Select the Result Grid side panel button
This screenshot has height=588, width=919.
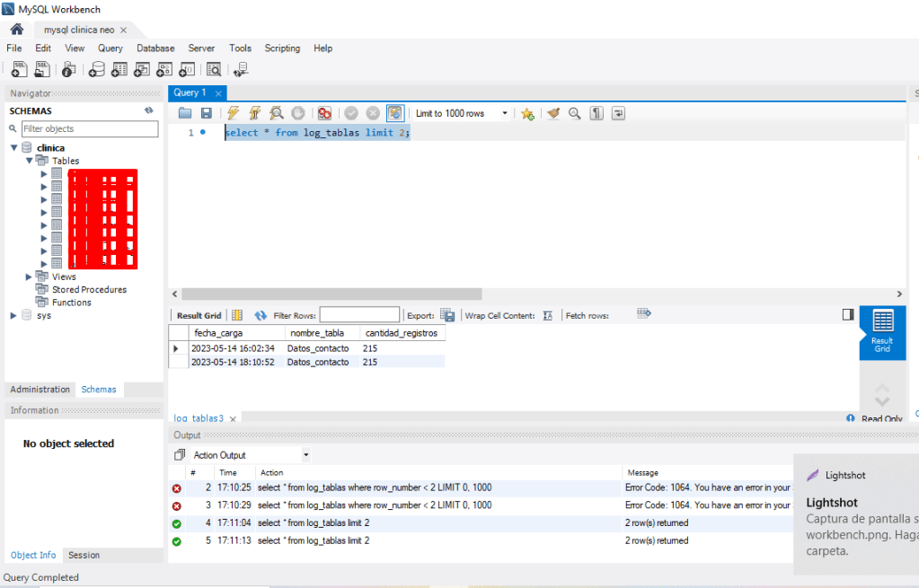(x=882, y=329)
